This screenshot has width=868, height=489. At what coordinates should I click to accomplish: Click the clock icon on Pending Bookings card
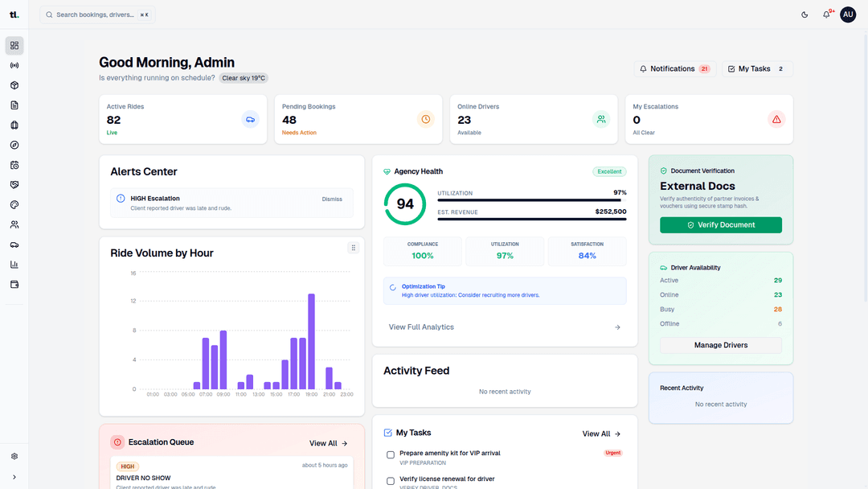tap(425, 119)
